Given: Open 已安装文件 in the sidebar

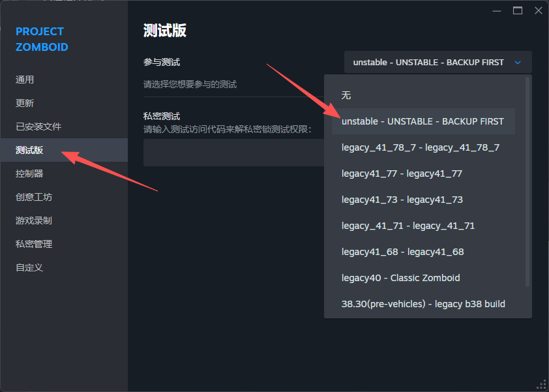Looking at the screenshot, I should click(38, 127).
